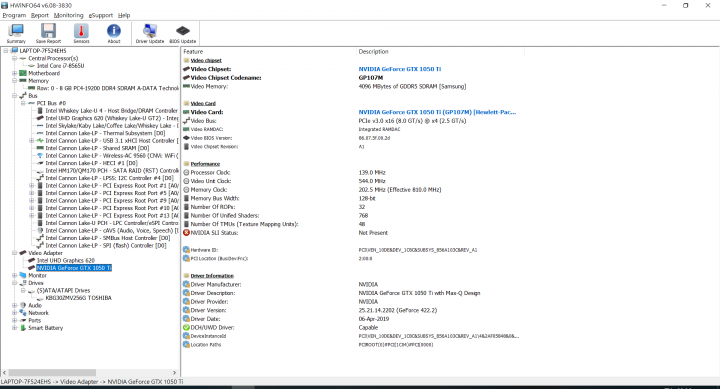Expand the Ports tree node
720x389 pixels.
[14, 320]
